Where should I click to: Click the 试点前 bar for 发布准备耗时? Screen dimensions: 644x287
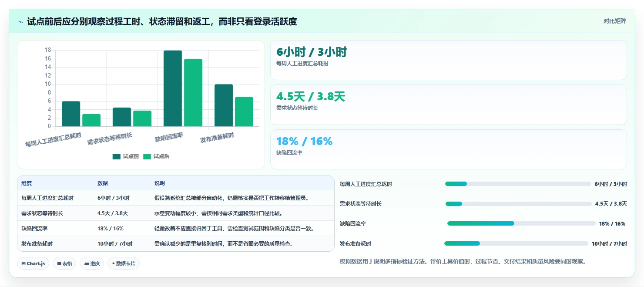point(224,105)
